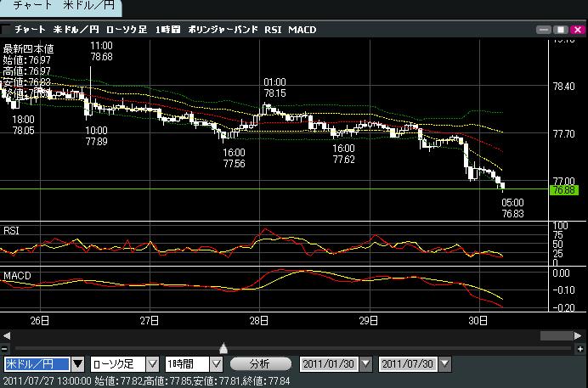588x388 pixels.
Task: Close the 米ドル/円 chart panel
Action: 576,30
